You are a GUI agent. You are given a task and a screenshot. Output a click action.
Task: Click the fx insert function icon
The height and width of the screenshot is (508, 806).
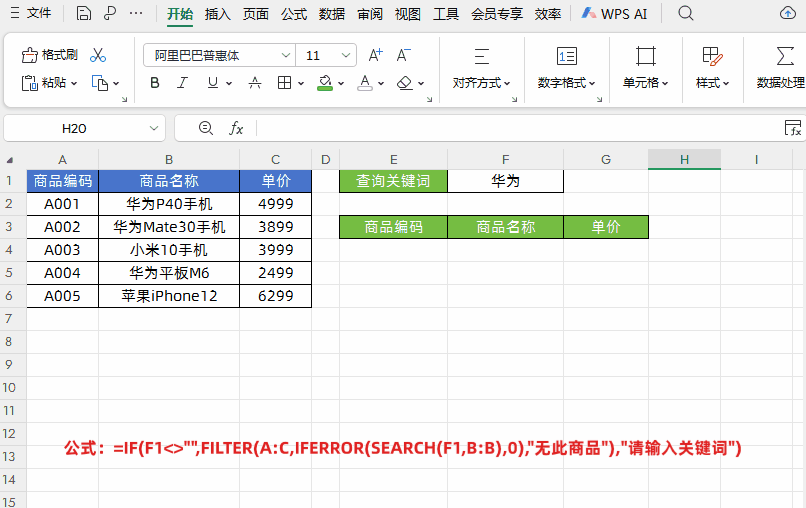(235, 128)
